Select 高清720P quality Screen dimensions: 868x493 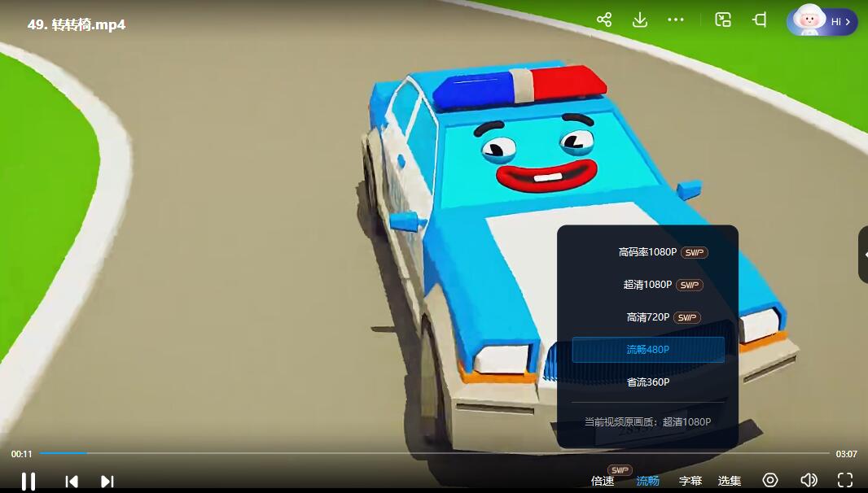pos(647,317)
